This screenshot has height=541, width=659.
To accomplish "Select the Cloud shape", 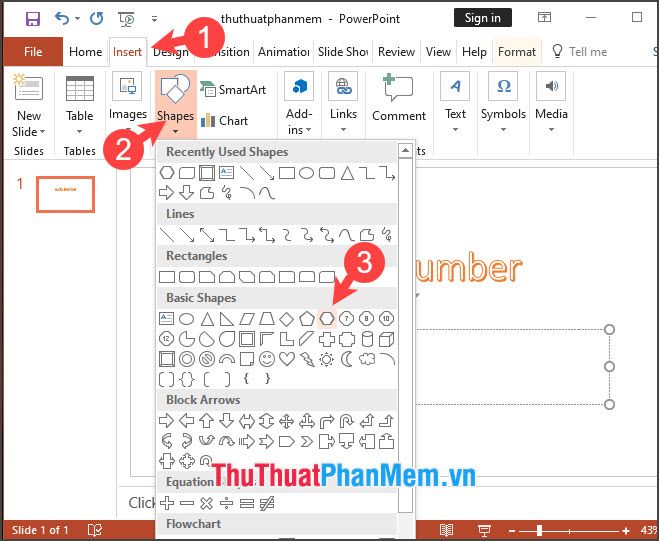I will point(367,359).
